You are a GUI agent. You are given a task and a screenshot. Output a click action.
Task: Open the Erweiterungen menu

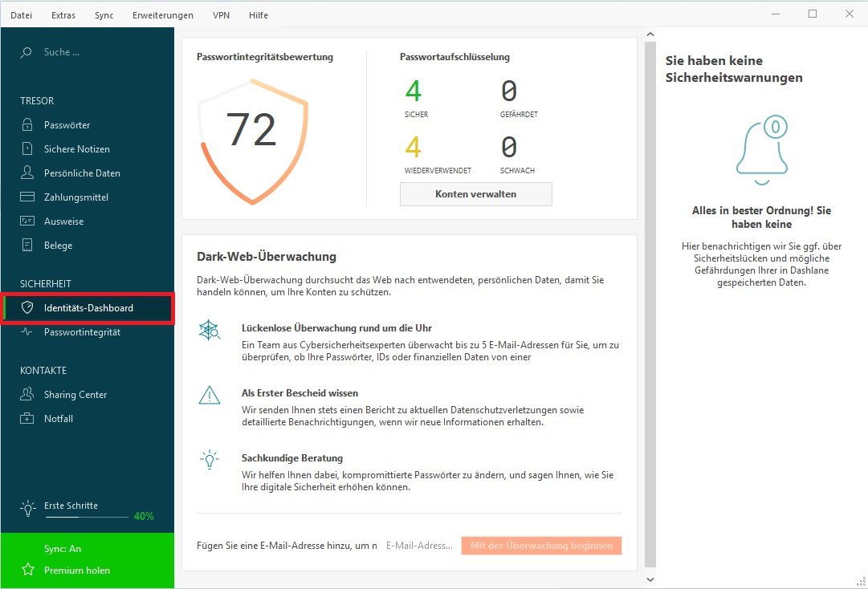pos(163,15)
